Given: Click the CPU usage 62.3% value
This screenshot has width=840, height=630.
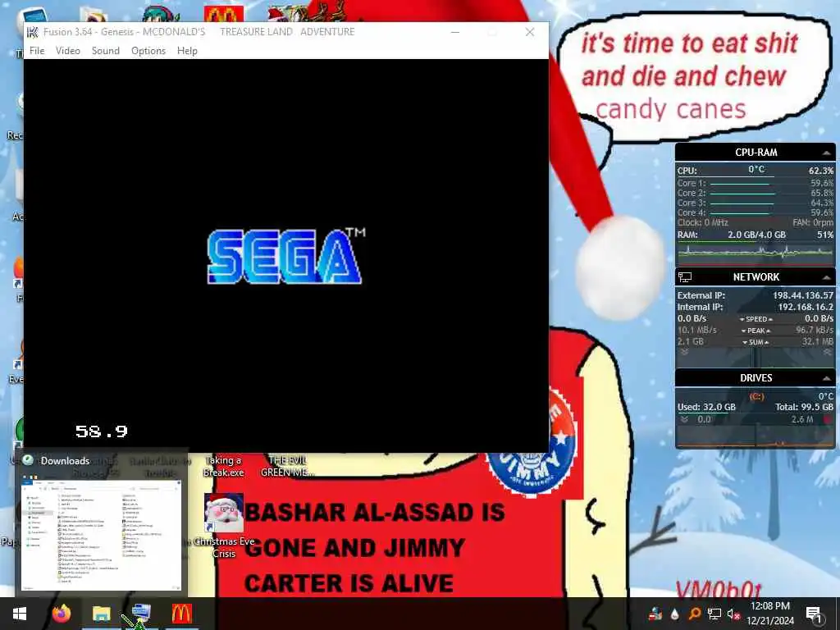Looking at the screenshot, I should click(x=820, y=171).
